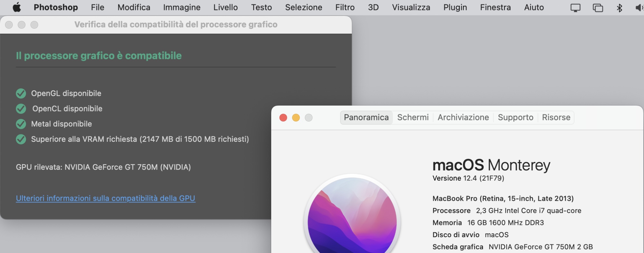Open the Bluetooth status menu

(619, 7)
